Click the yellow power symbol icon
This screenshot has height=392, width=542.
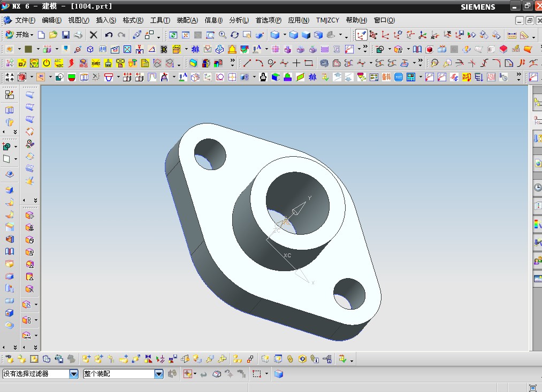[x=47, y=63]
